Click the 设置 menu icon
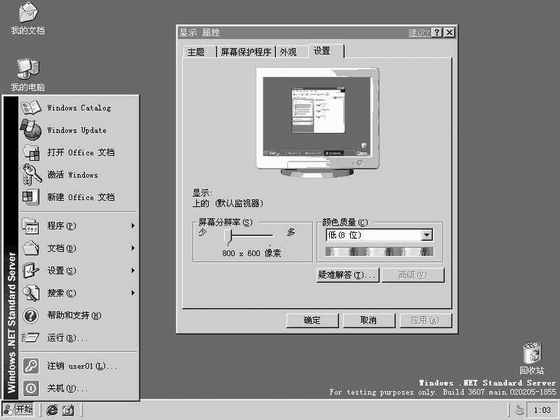The image size is (560, 420). tap(31, 270)
